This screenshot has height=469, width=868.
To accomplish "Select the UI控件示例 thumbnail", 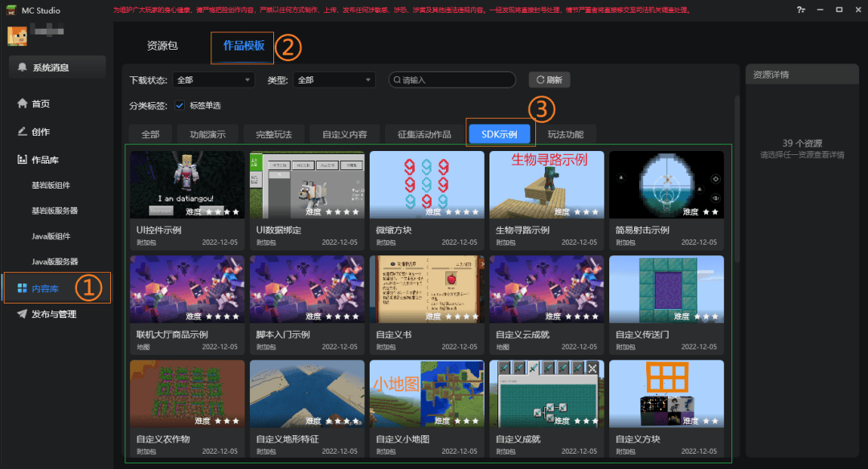I will pos(187,185).
